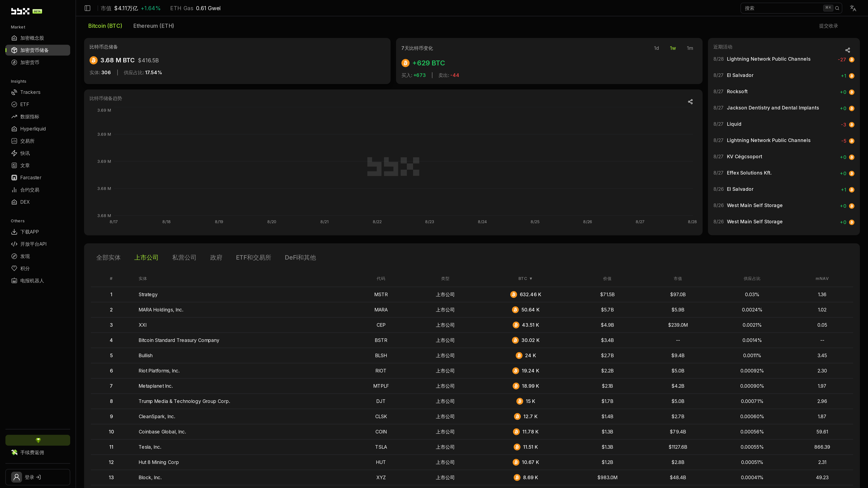Open 文章 articles section
Viewport: 868px width, 488px height.
tap(38, 165)
